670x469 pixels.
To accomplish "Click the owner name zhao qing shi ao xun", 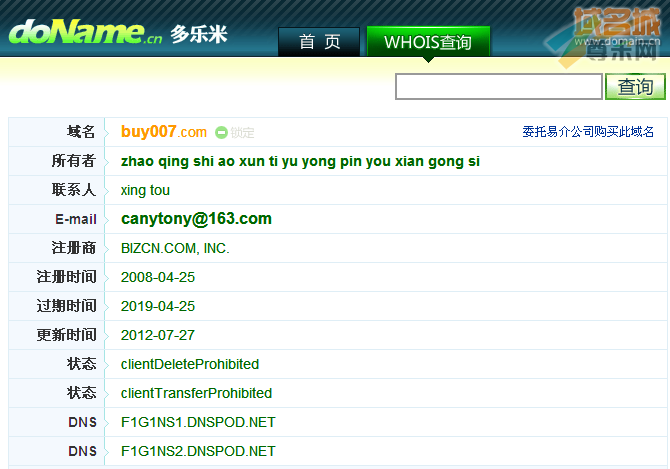I will point(300,161).
